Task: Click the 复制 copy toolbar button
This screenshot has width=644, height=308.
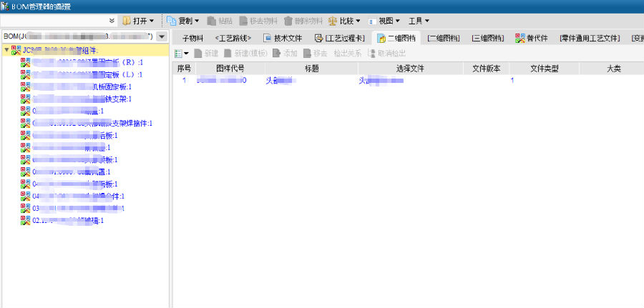Action: [x=183, y=21]
